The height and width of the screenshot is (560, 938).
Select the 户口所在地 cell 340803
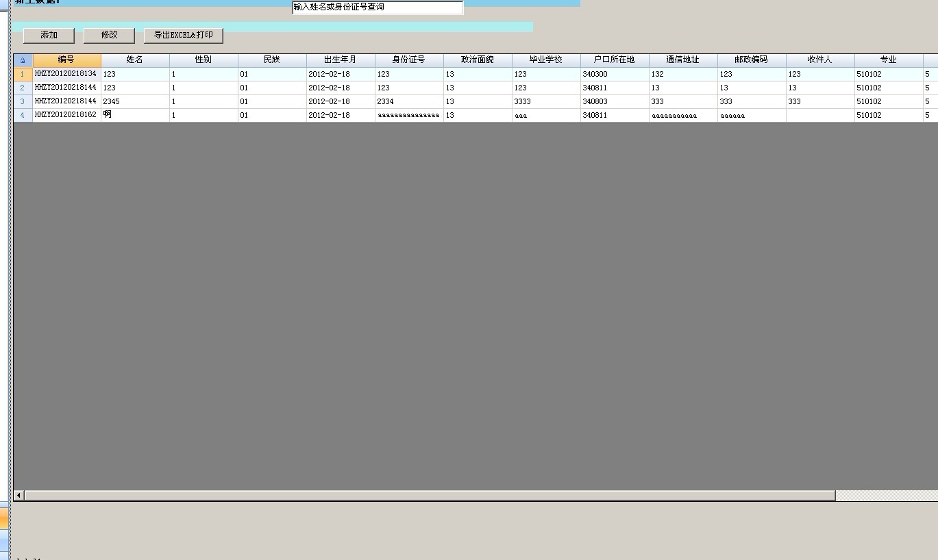(x=615, y=101)
